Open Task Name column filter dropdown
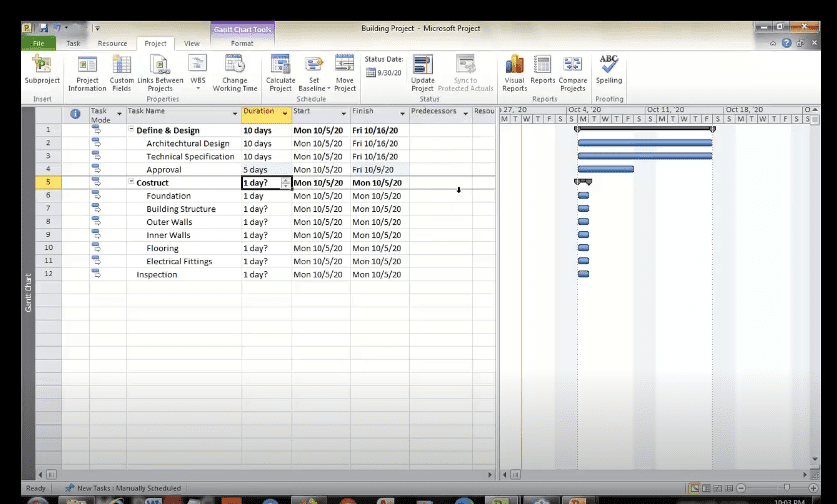Screen dimensions: 837x504 [x=235, y=114]
